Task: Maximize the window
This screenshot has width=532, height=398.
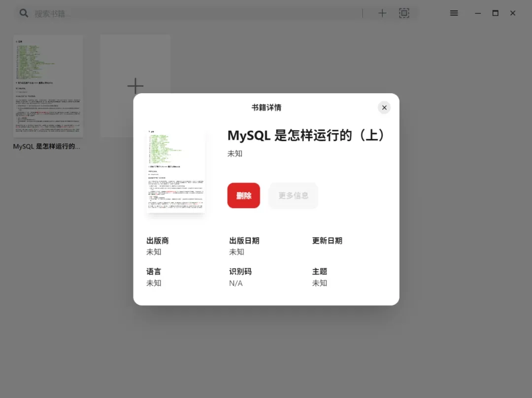Action: 496,13
